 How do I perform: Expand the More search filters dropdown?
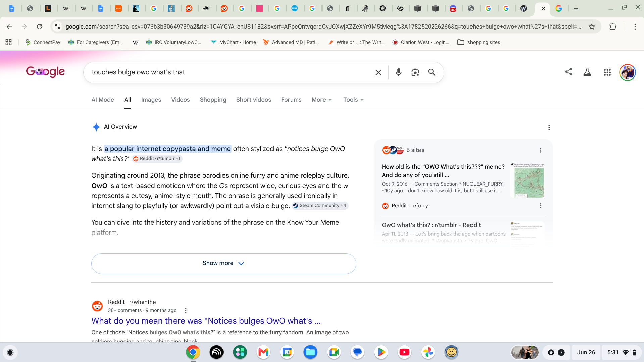point(321,100)
